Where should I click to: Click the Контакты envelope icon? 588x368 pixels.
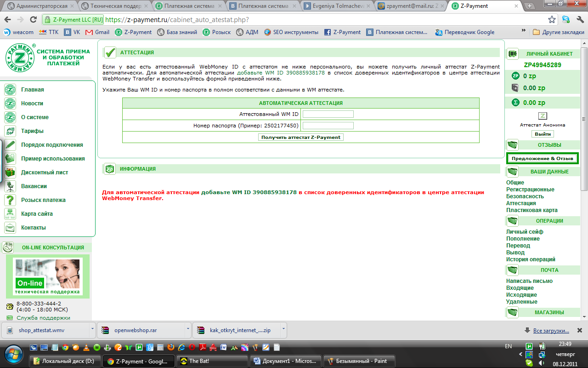(x=10, y=228)
